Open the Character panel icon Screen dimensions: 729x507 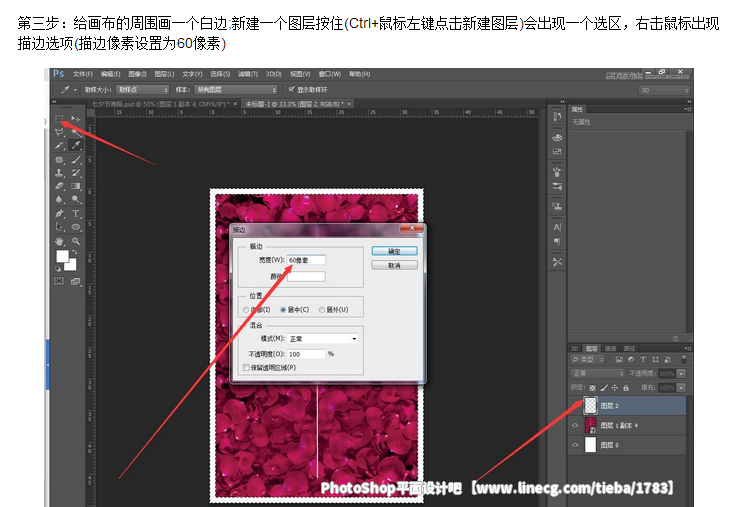(557, 227)
